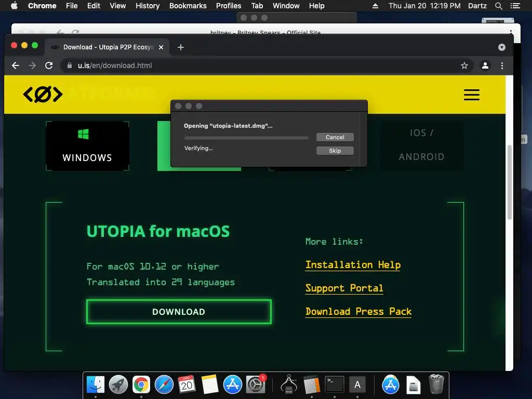The height and width of the screenshot is (399, 532).
Task: Open the Support Portal link
Action: click(x=344, y=288)
